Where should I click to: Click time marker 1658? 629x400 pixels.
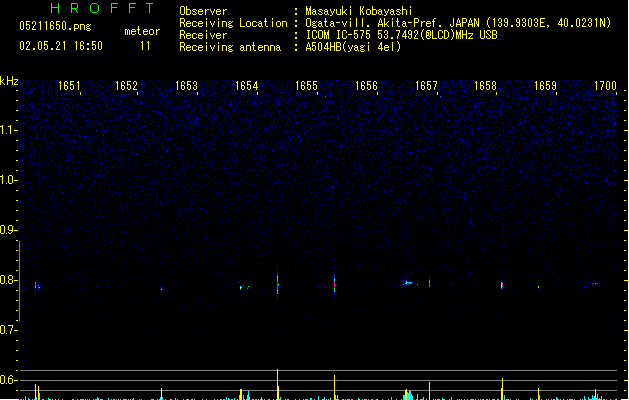(x=485, y=86)
